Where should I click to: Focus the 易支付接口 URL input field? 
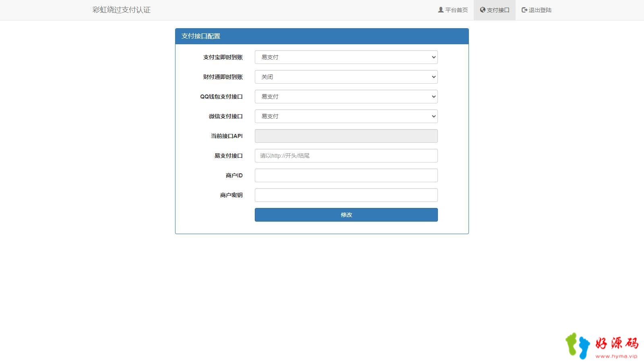tap(346, 156)
